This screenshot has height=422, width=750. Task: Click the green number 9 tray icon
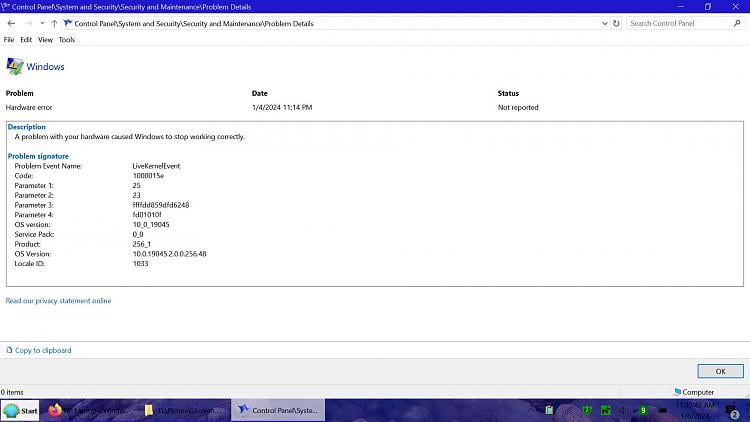643,410
